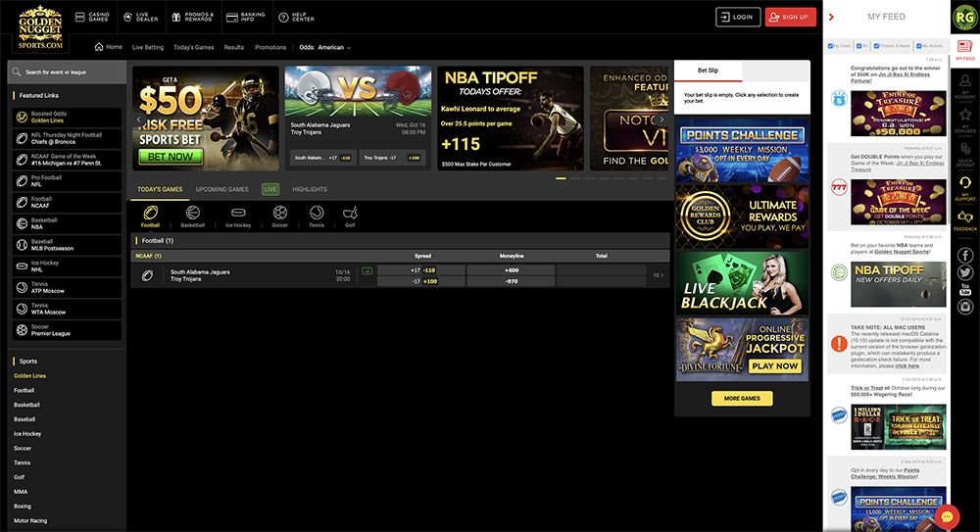The width and height of the screenshot is (980, 532).
Task: Open Live Betting in navigation bar
Action: click(148, 47)
